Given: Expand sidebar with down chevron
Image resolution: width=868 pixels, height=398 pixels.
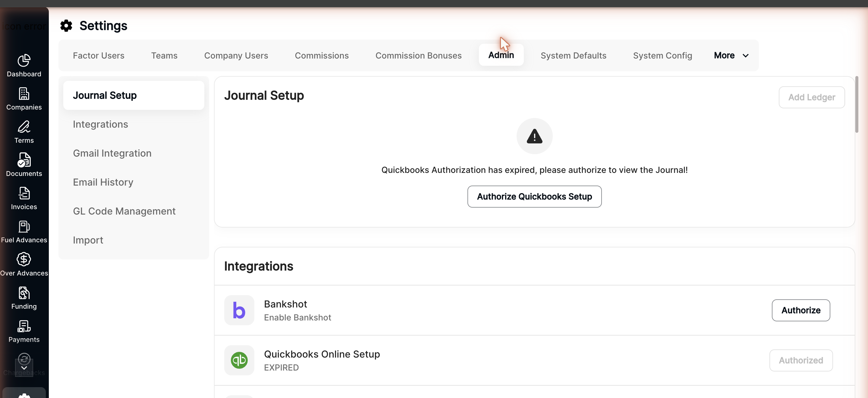Looking at the screenshot, I should [x=24, y=368].
